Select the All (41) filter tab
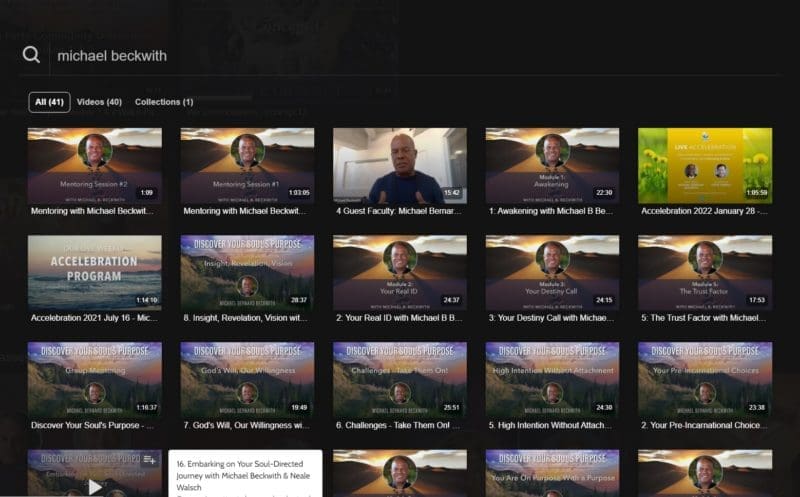 tap(49, 102)
